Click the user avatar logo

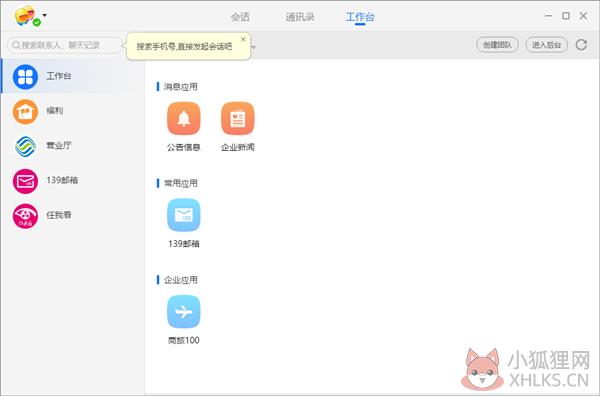(24, 15)
